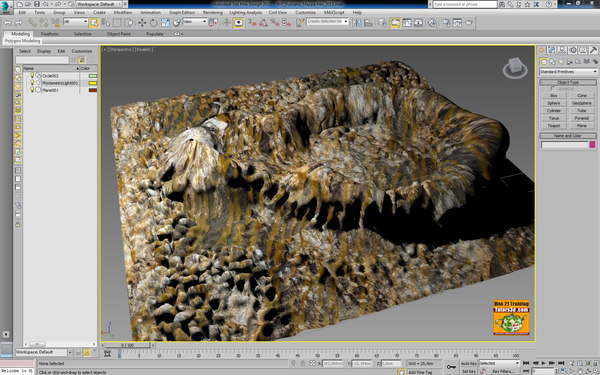Open the Create Selection Set dropdown

(328, 22)
